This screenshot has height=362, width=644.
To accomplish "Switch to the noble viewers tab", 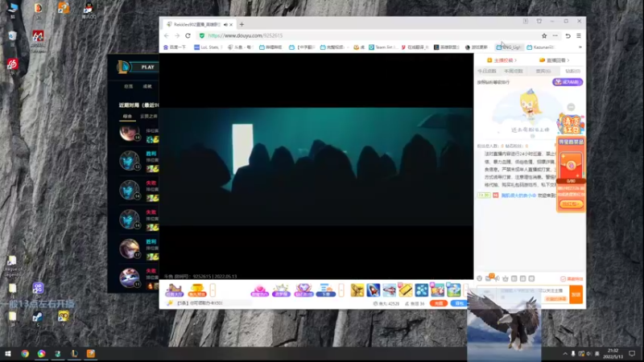I will 543,71.
